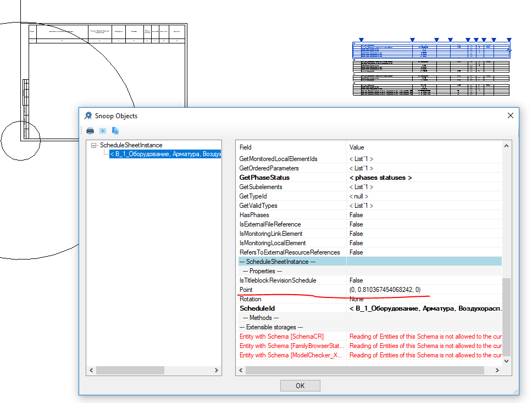Click the tree panel scroll left arrow
Image resolution: width=532 pixels, height=403 pixels.
pos(91,371)
